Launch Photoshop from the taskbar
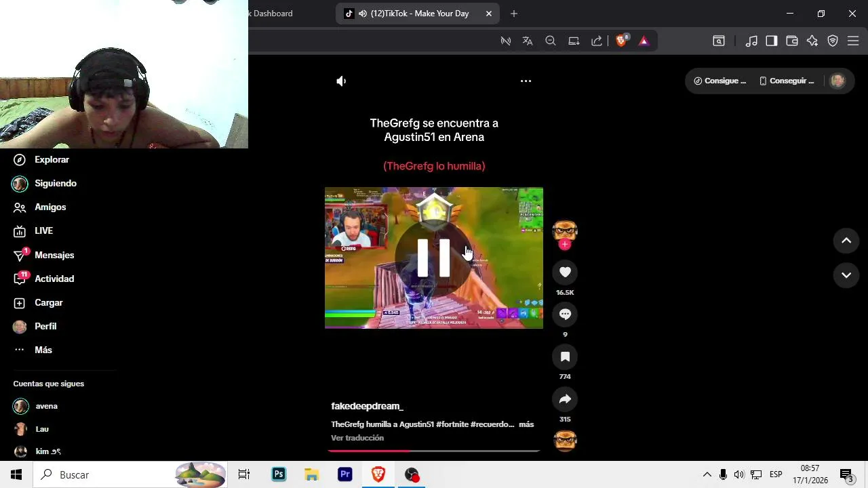Viewport: 868px width, 488px height. [x=279, y=474]
